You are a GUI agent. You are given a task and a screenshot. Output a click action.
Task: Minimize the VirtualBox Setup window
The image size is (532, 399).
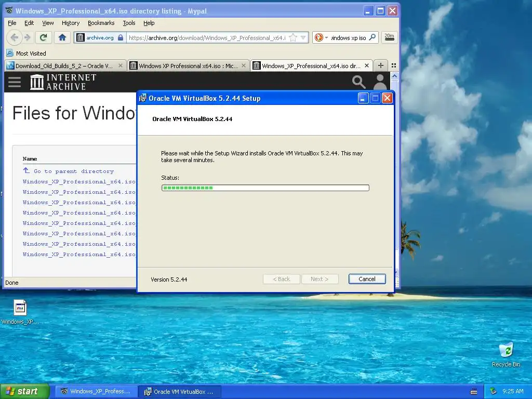point(363,98)
